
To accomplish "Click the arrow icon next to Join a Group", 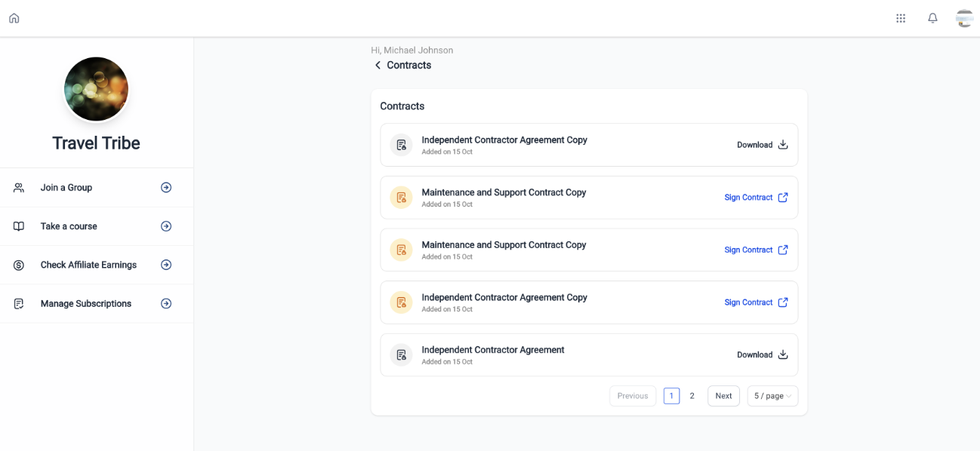I will 166,188.
